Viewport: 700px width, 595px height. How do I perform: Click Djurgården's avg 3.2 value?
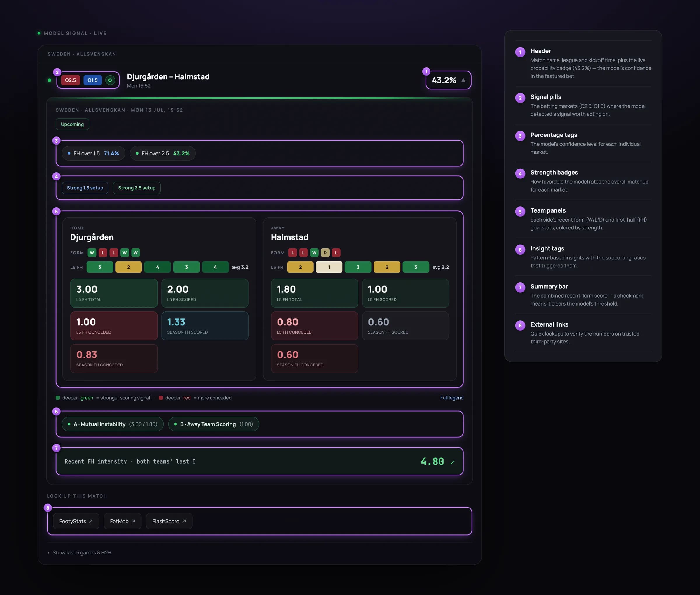pyautogui.click(x=240, y=267)
